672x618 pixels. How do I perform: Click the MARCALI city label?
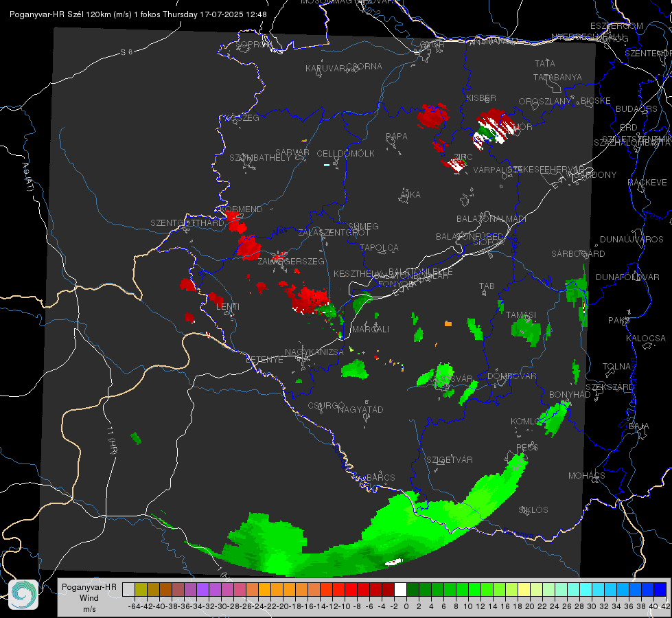click(370, 329)
